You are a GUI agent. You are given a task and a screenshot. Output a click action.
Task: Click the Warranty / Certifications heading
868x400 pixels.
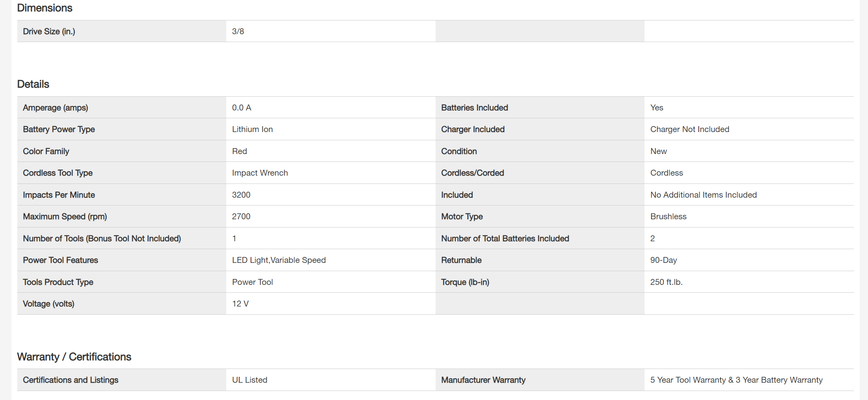point(74,357)
